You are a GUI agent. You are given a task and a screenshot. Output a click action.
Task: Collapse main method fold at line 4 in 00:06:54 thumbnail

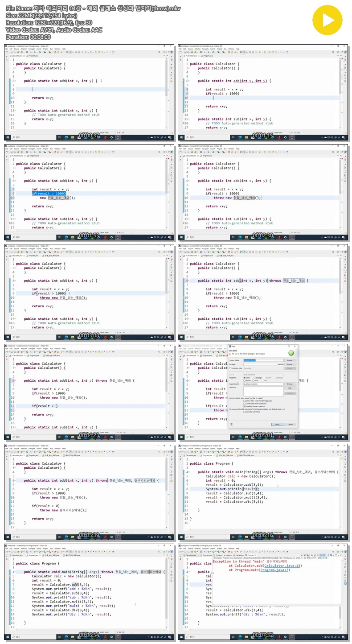pos(15,572)
